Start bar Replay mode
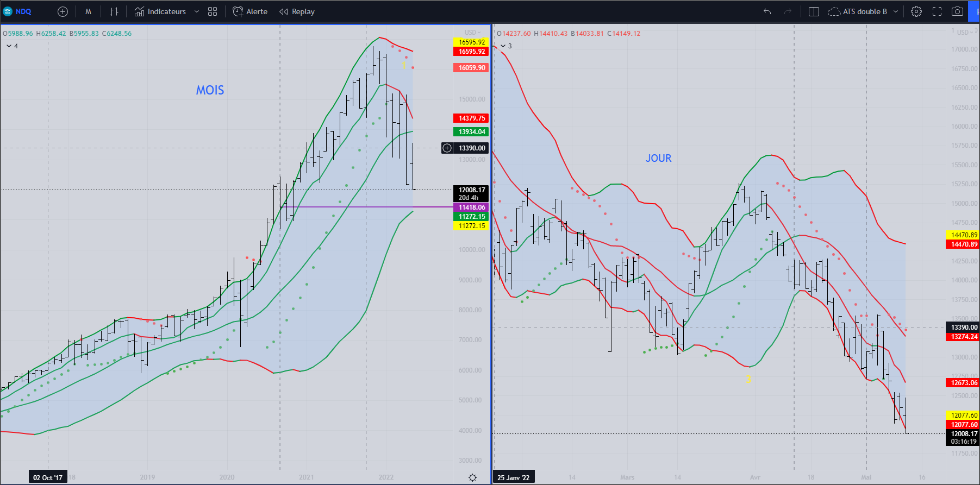980x485 pixels. click(297, 11)
